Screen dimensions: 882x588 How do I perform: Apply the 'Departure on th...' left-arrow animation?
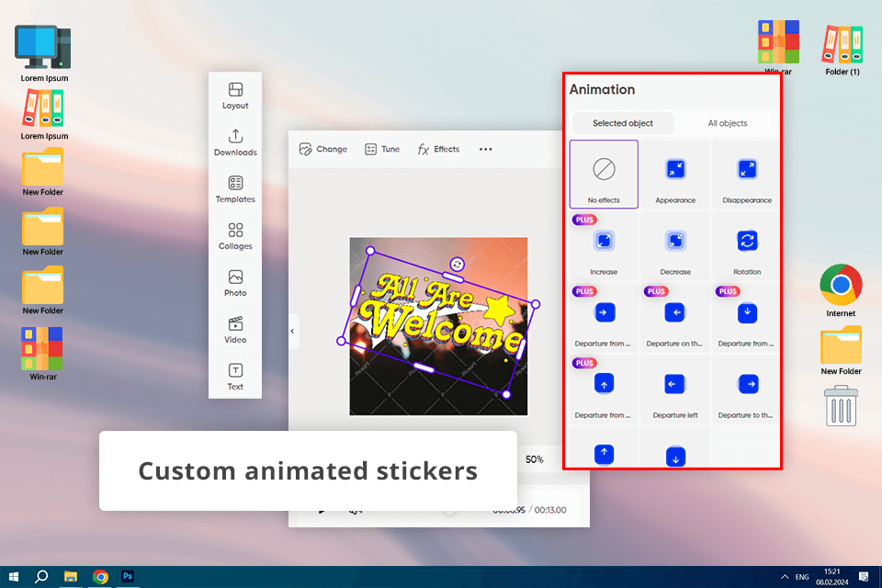pyautogui.click(x=675, y=317)
